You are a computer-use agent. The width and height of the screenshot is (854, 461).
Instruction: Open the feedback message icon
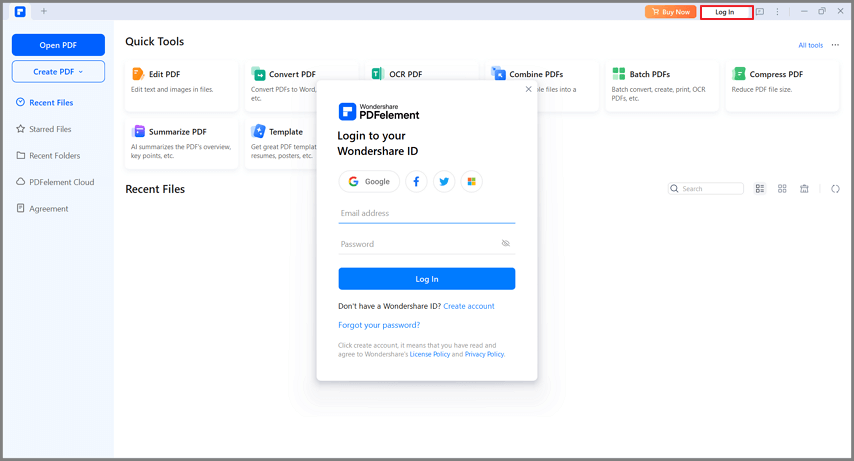[760, 11]
